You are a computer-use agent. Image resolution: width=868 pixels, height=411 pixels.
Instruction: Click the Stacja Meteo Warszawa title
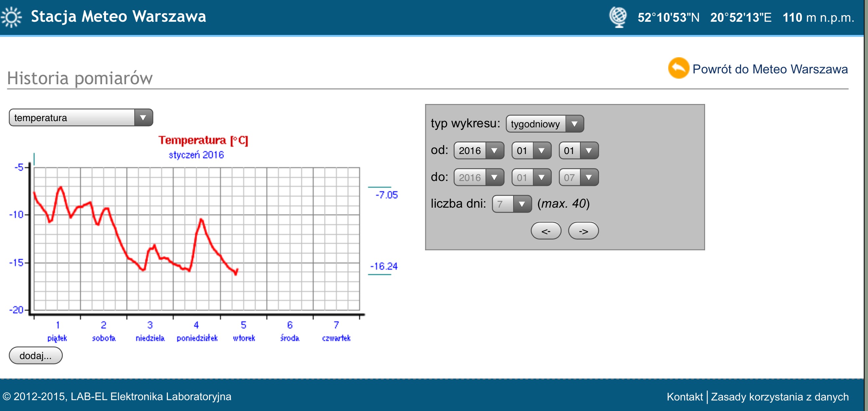[118, 16]
